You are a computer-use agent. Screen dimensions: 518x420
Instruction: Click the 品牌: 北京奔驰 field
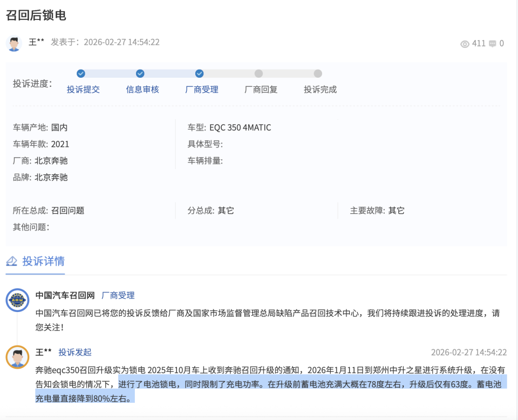(40, 178)
